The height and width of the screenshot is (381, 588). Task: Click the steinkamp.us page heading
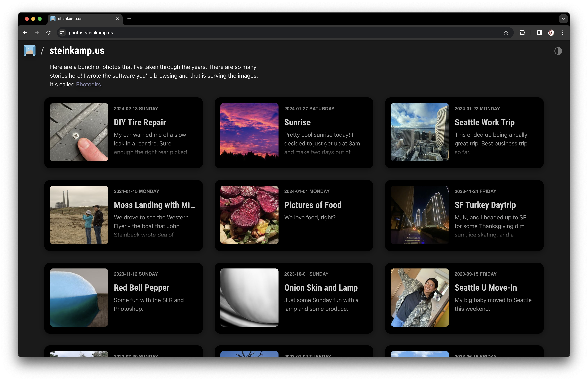tap(77, 51)
